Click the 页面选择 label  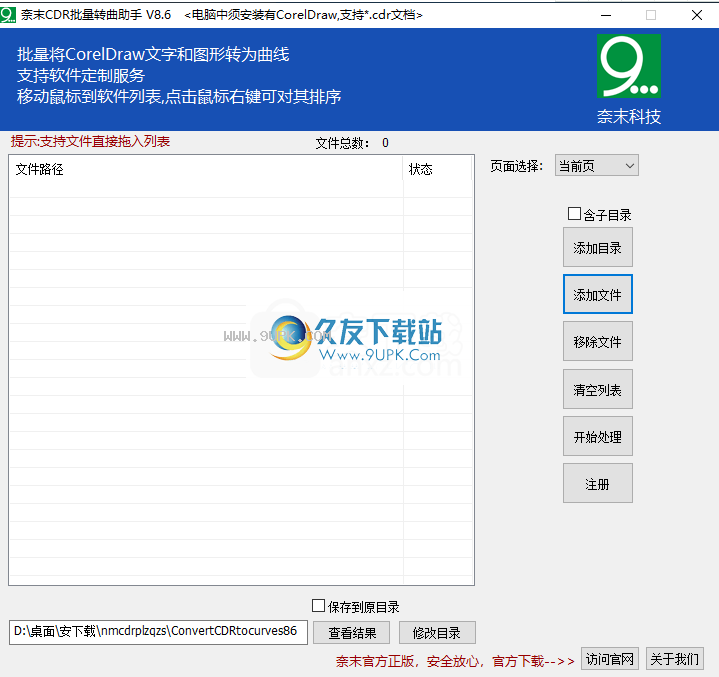[517, 166]
